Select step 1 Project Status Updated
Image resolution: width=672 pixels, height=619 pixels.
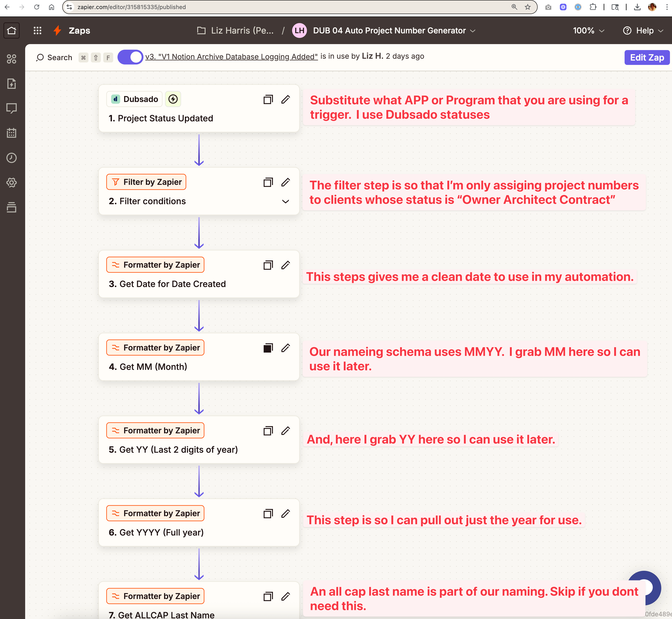click(x=199, y=108)
